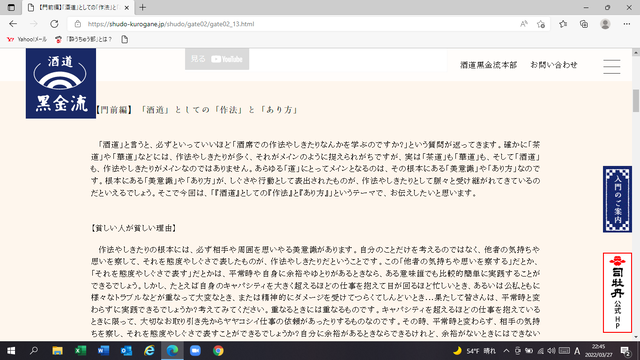Image resolution: width=640 pixels, height=360 pixels.
Task: Open File Explorer from taskbar
Action: pyautogui.click(x=57, y=351)
